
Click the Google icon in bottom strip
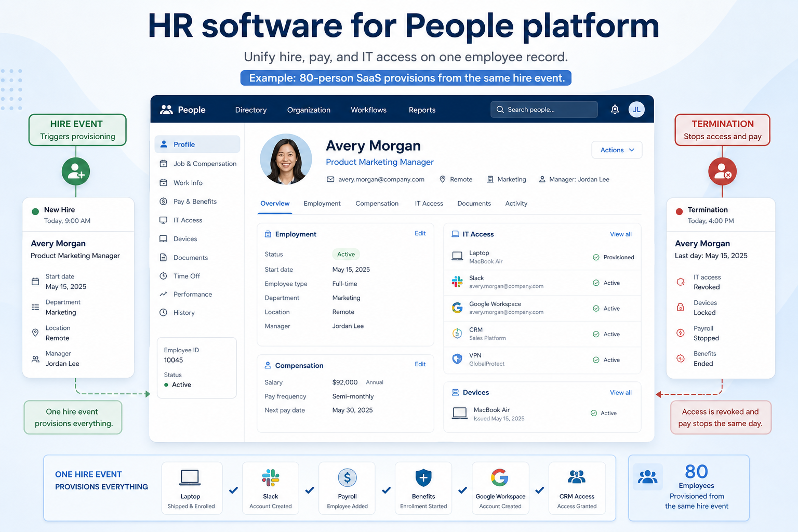click(x=500, y=477)
